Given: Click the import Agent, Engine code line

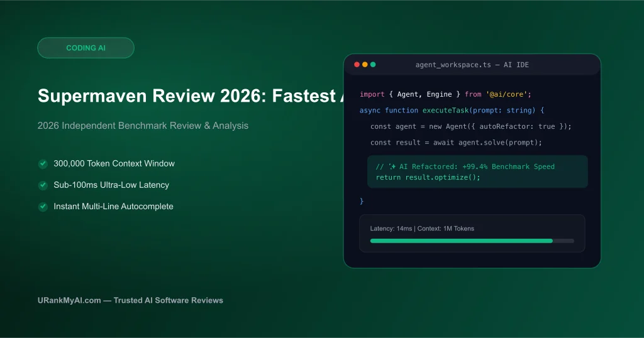Looking at the screenshot, I should tap(446, 94).
